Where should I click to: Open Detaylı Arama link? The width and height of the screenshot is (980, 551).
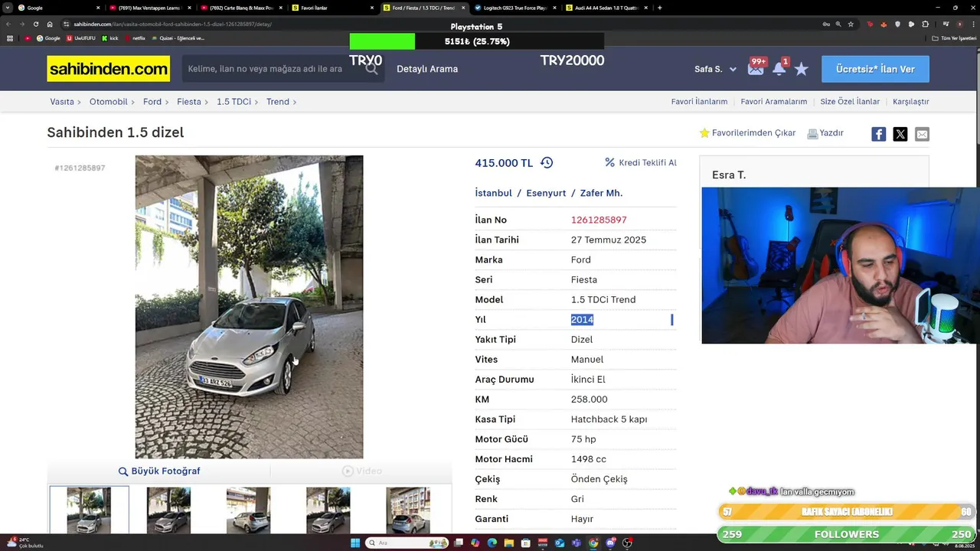tap(427, 69)
